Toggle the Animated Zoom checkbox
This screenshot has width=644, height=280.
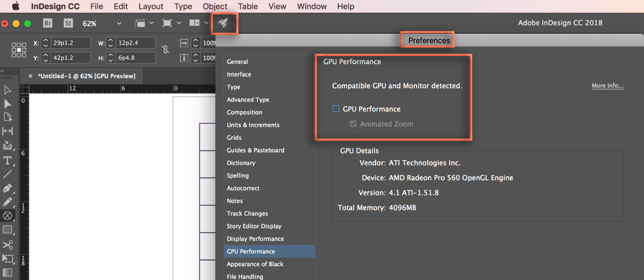coord(353,124)
